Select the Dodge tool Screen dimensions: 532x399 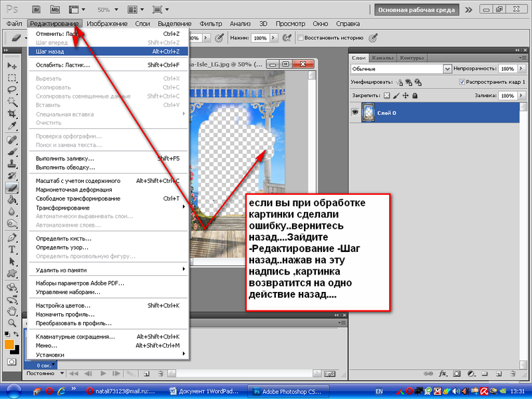[12, 223]
